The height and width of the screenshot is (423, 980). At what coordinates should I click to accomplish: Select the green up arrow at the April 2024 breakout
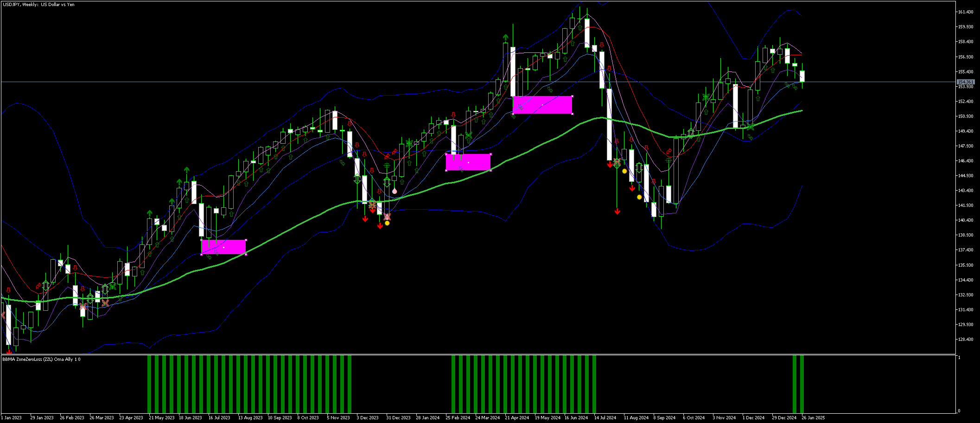[505, 35]
